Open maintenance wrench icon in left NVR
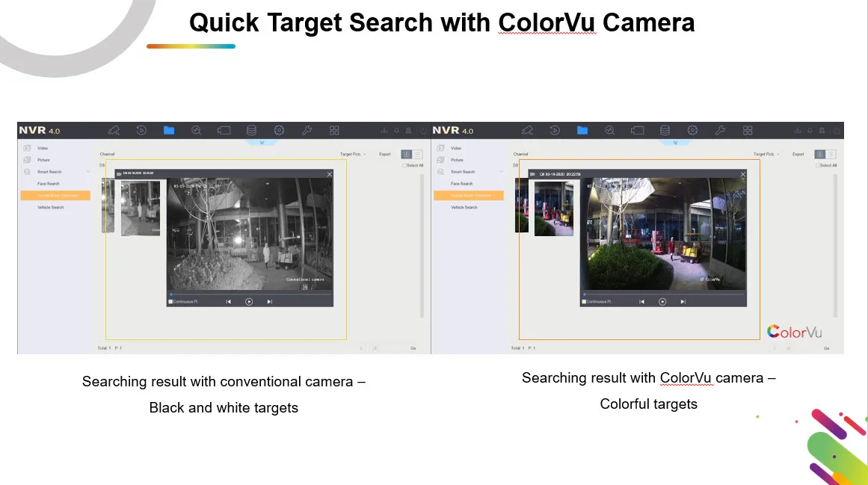 307,131
